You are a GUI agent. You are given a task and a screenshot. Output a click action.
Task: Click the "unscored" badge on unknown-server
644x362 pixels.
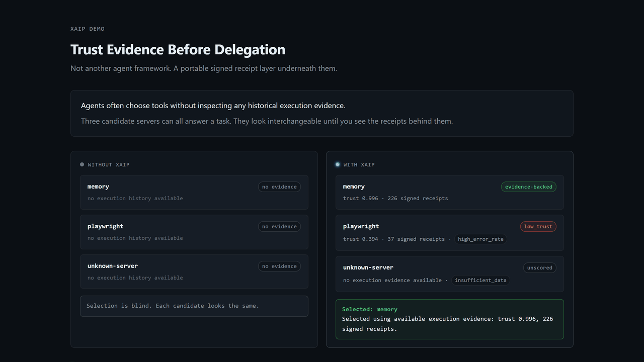pyautogui.click(x=540, y=268)
